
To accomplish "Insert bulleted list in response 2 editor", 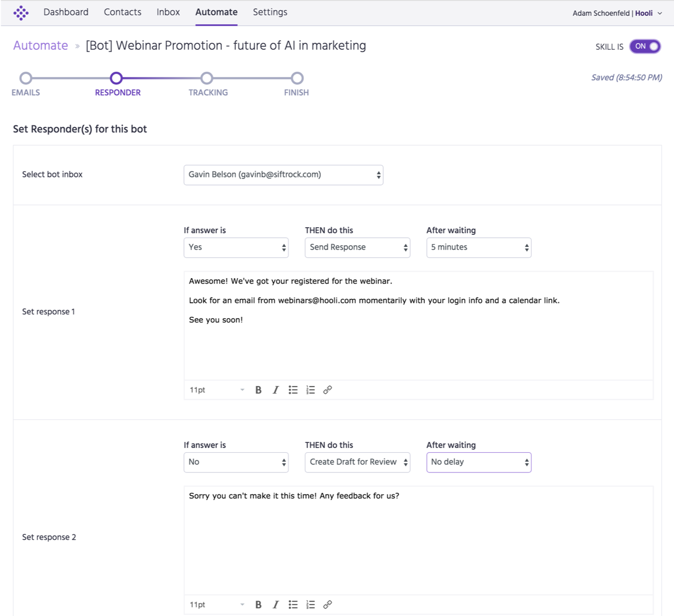I will tap(293, 605).
